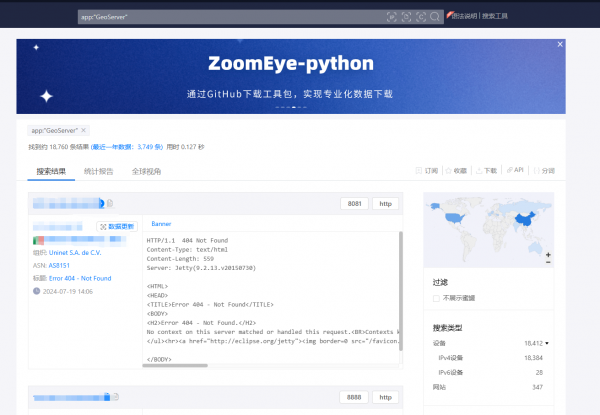Zoom out on the world map

547,264
